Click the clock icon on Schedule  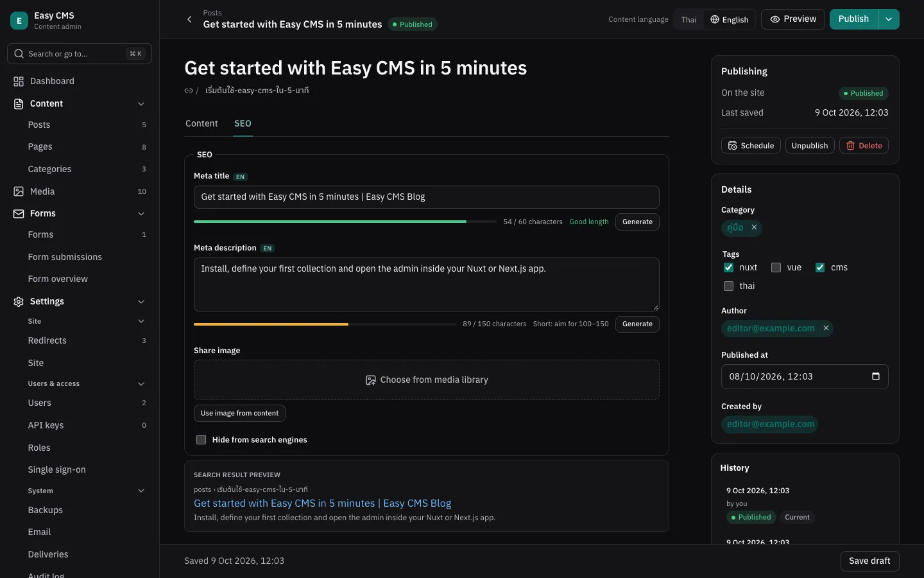(x=732, y=146)
